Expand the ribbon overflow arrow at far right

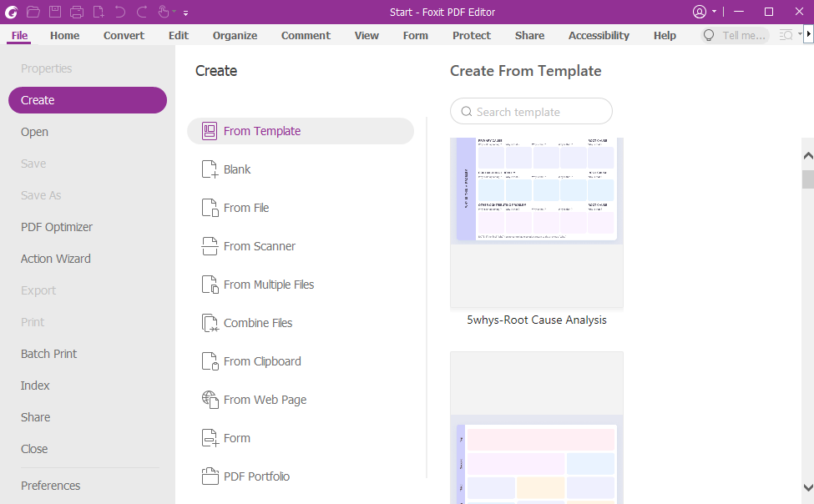808,34
